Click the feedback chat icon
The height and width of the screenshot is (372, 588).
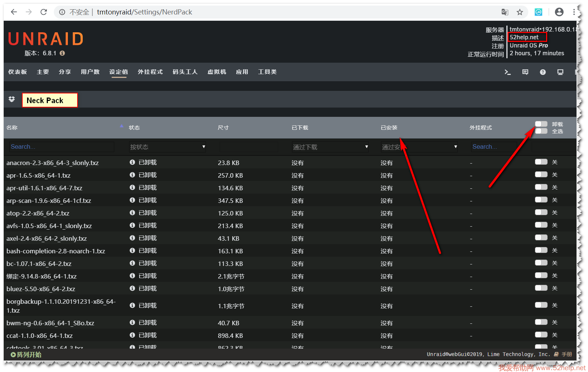click(525, 72)
